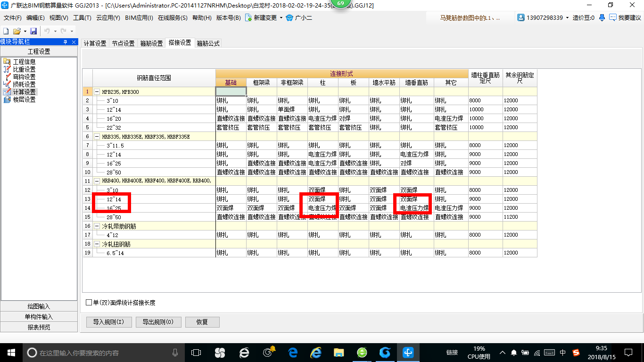
Task: Open the 工具(T) menu
Action: point(82,18)
